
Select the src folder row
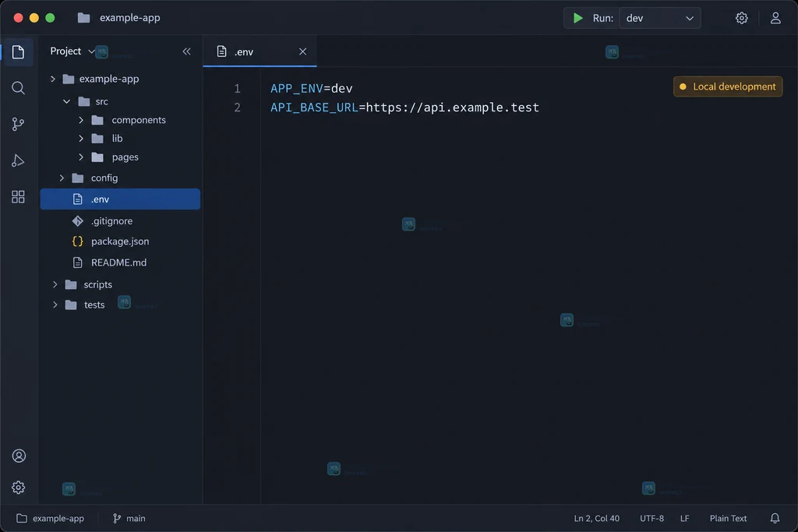(x=120, y=101)
